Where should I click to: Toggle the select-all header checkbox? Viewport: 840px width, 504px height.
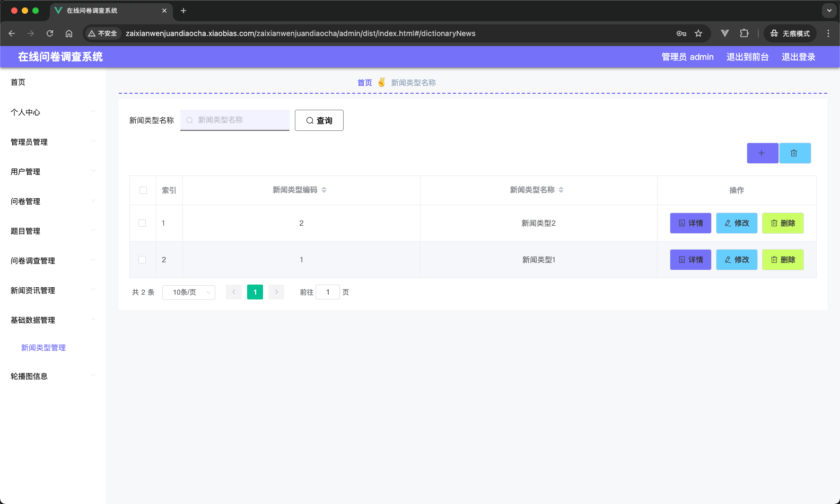(143, 190)
